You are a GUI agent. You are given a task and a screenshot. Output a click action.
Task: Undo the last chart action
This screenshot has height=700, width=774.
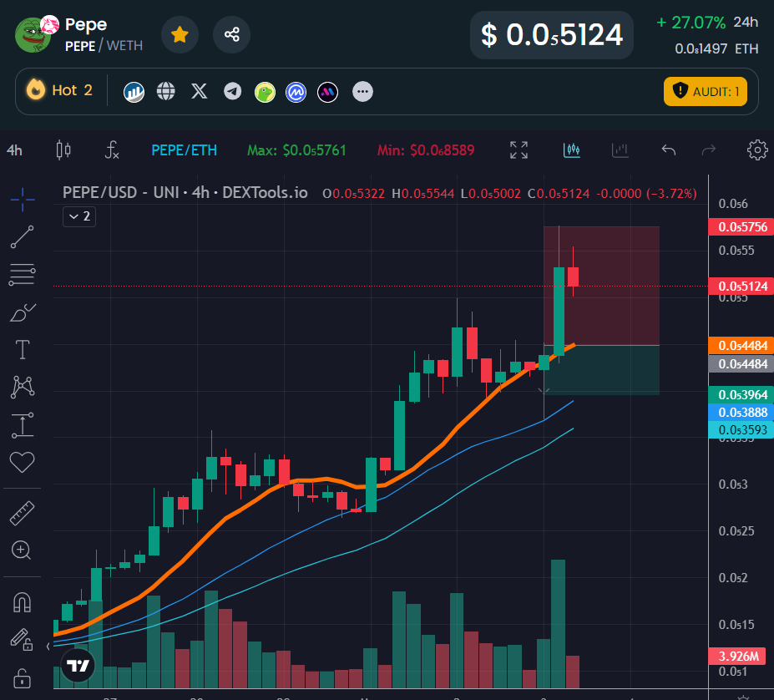click(669, 150)
